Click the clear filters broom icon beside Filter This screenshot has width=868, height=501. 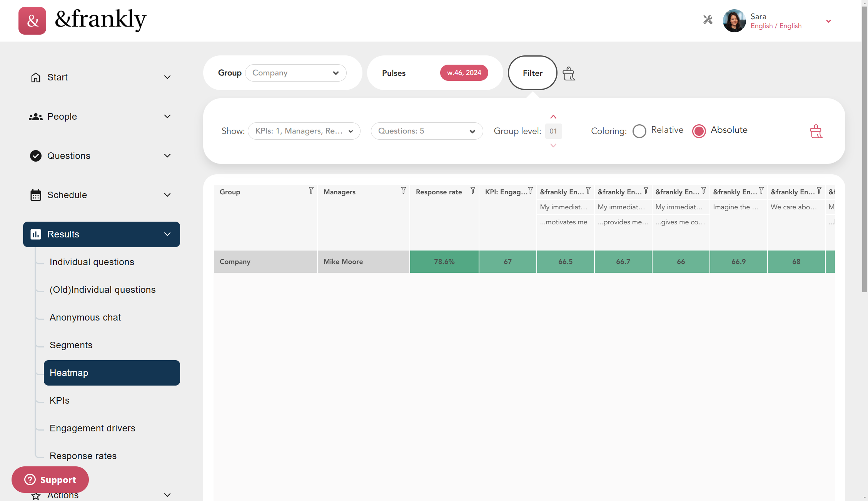coord(569,73)
